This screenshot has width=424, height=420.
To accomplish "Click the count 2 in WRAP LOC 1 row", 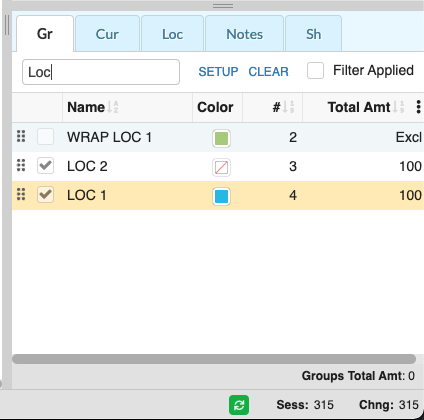I will (x=293, y=137).
